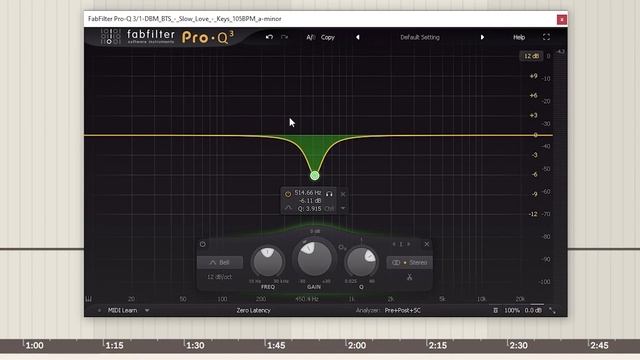Toggle the piano roll display icon
This screenshot has width=640, height=360.
(x=89, y=299)
